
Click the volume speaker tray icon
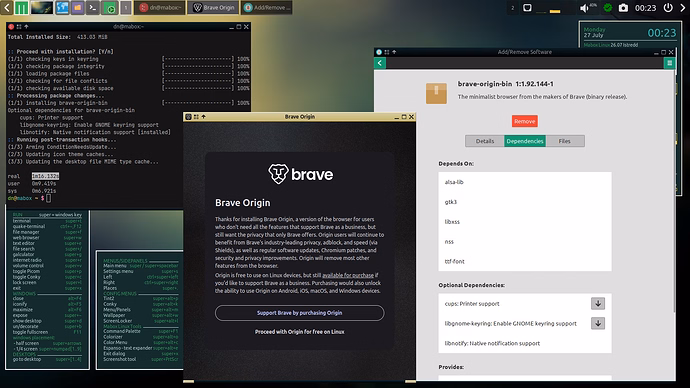pyautogui.click(x=584, y=8)
